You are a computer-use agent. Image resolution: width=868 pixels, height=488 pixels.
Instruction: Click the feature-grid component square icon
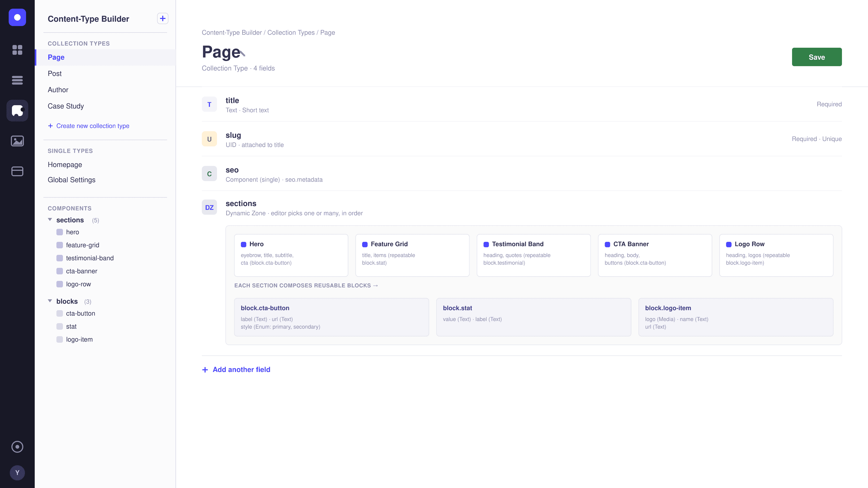click(60, 245)
